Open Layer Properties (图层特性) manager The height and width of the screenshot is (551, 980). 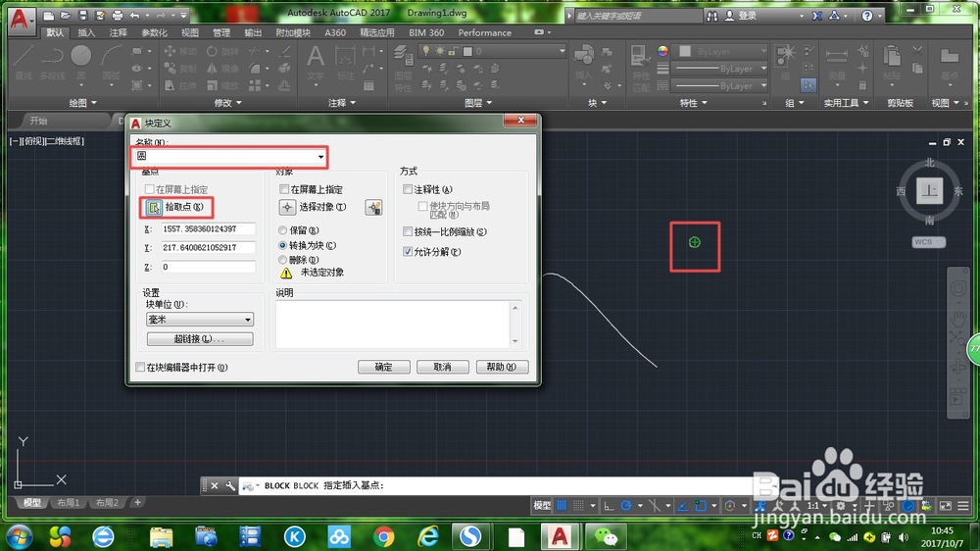coord(403,68)
